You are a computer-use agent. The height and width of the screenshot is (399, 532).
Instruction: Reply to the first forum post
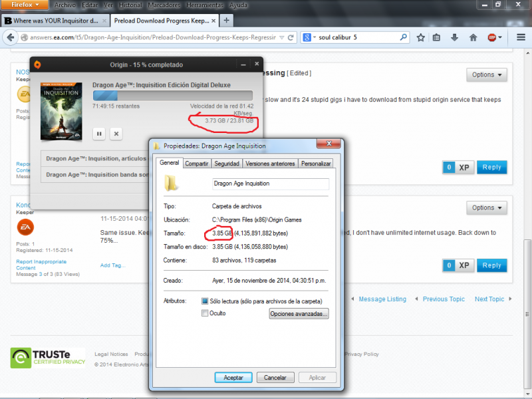tap(492, 168)
